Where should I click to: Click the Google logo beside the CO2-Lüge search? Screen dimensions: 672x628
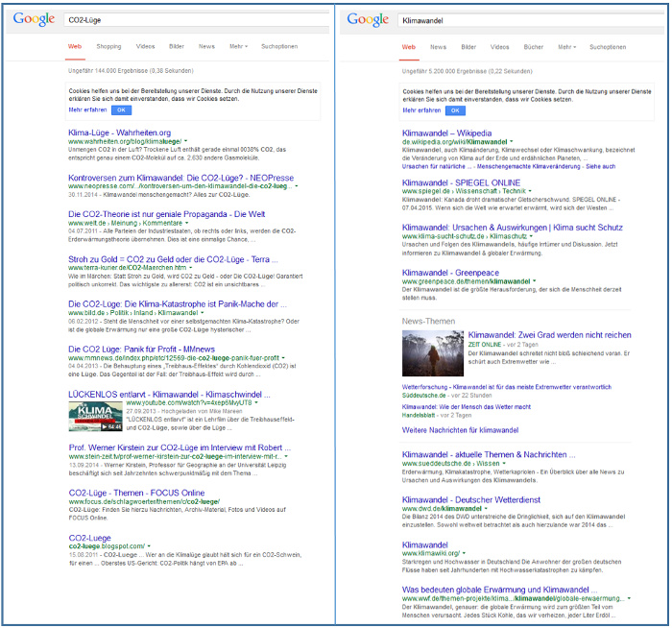35,18
